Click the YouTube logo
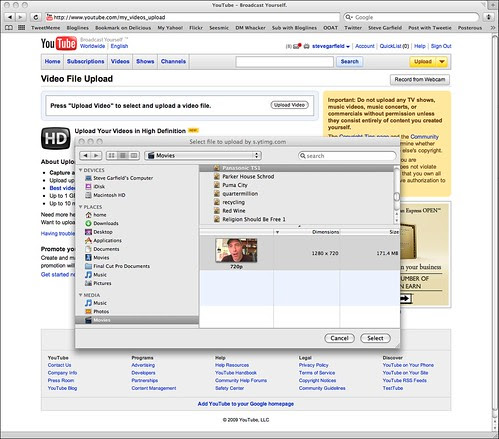Viewport: 499px width, 439px height. 59,43
